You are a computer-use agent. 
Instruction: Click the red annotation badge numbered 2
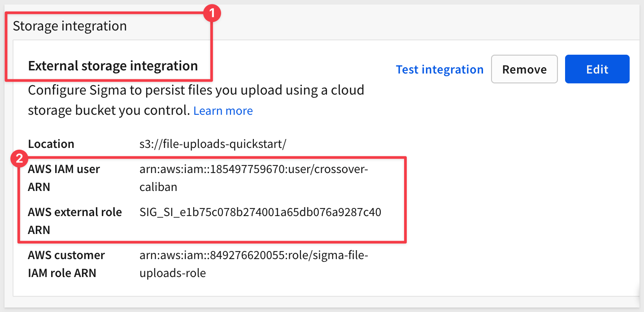pyautogui.click(x=20, y=158)
